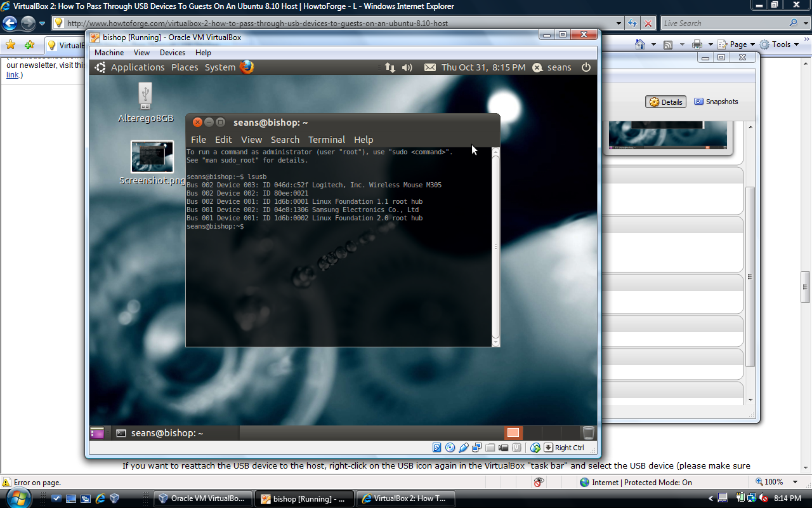Open the IE Page menu dropdown
The image size is (812, 508).
tap(737, 44)
